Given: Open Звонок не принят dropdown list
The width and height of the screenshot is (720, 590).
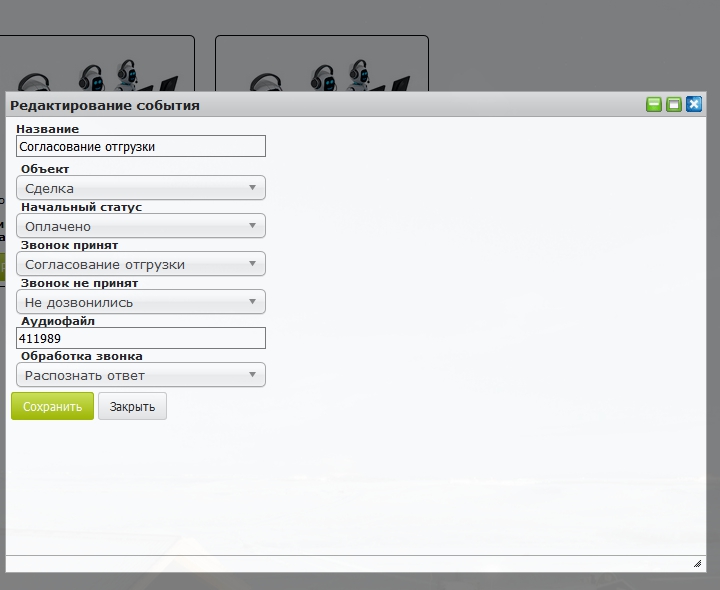Looking at the screenshot, I should click(141, 302).
